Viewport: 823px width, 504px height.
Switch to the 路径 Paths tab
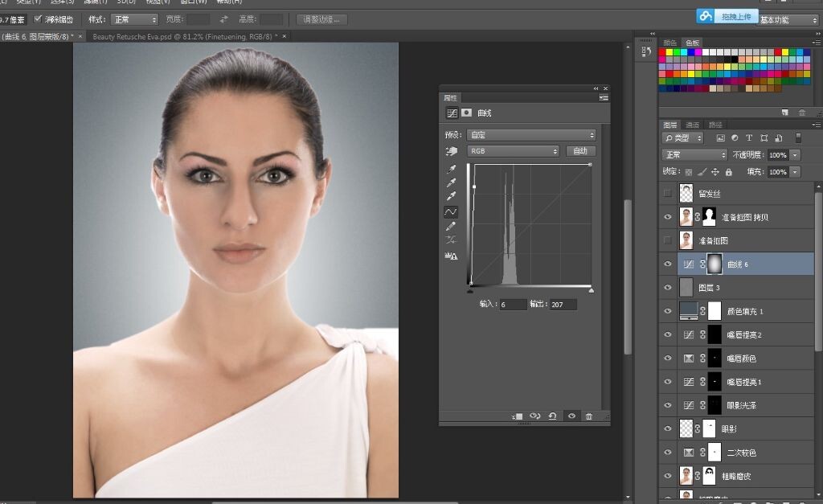(715, 125)
